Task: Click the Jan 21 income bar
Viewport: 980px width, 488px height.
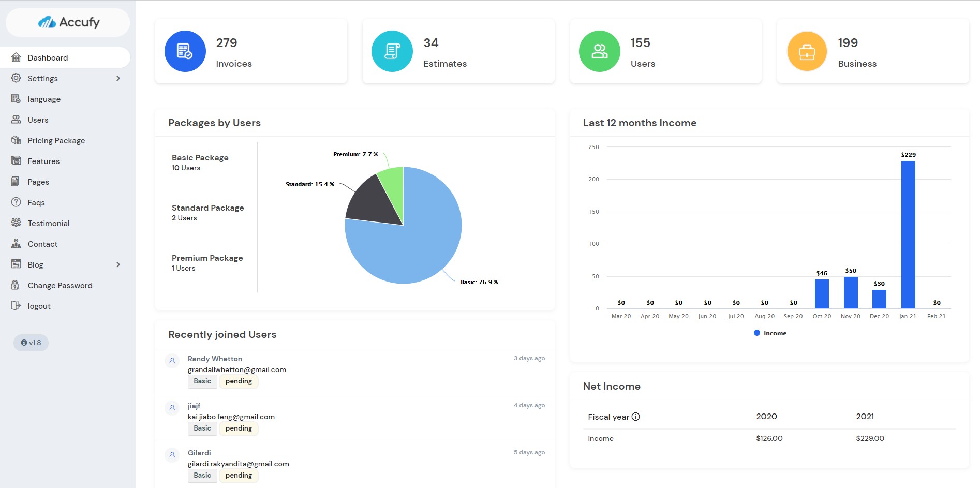Action: 908,234
